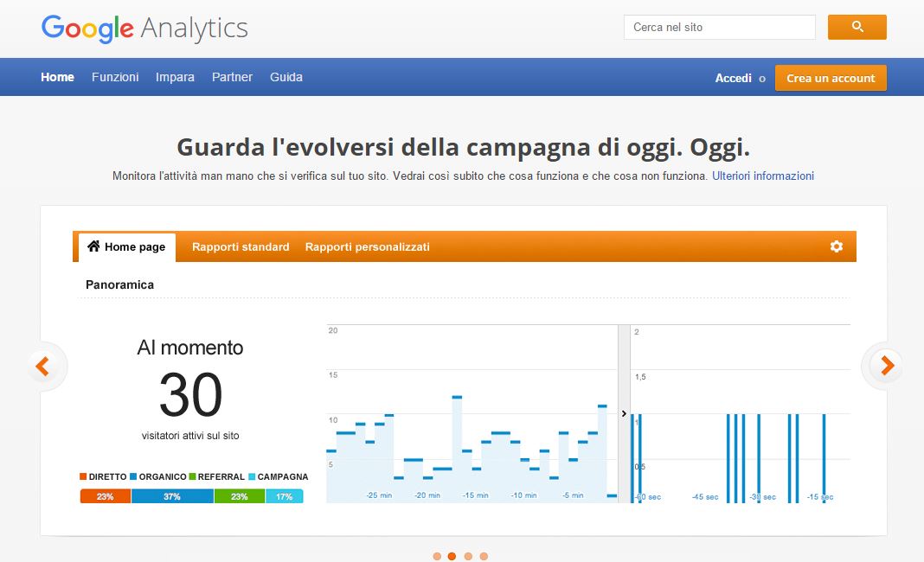This screenshot has width=924, height=562.
Task: Select the fourth carousel dot
Action: [x=484, y=556]
